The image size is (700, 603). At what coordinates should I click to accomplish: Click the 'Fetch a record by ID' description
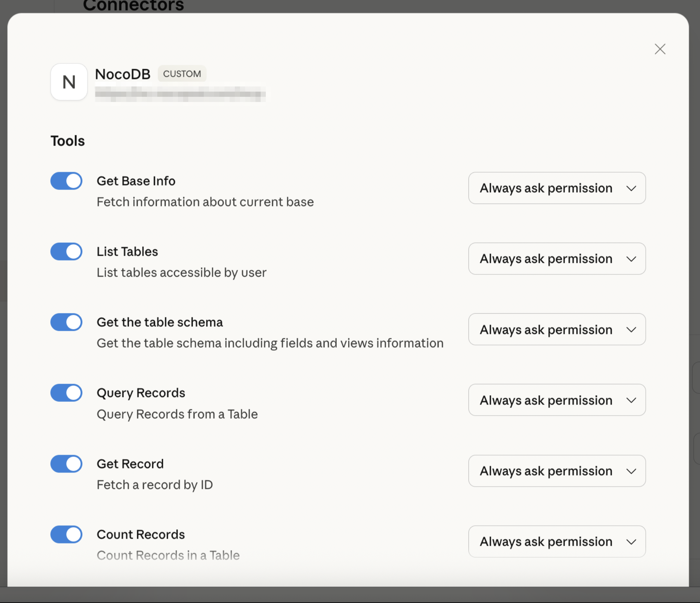click(x=155, y=485)
